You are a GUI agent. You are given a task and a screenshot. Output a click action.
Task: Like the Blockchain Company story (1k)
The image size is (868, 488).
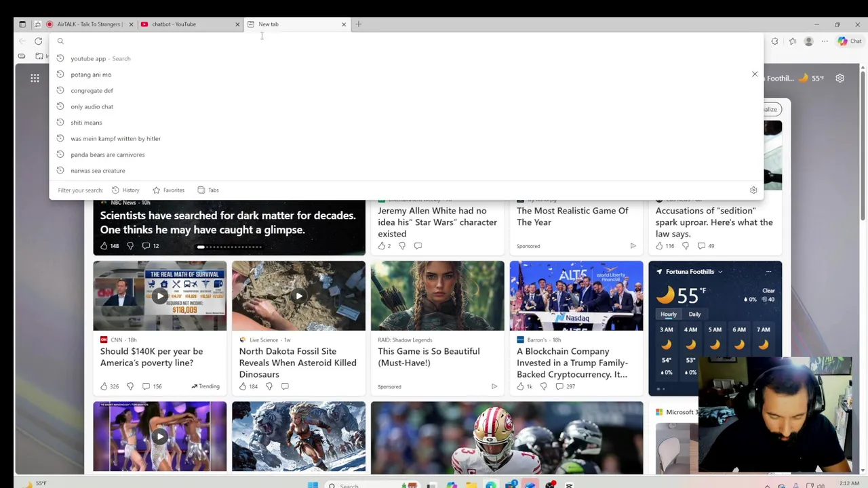tap(525, 386)
